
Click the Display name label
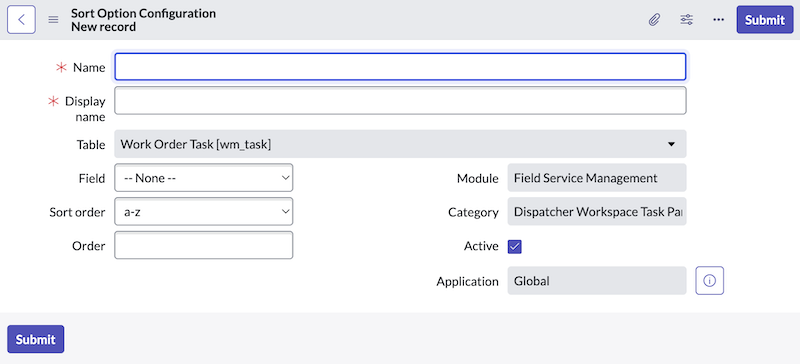85,109
